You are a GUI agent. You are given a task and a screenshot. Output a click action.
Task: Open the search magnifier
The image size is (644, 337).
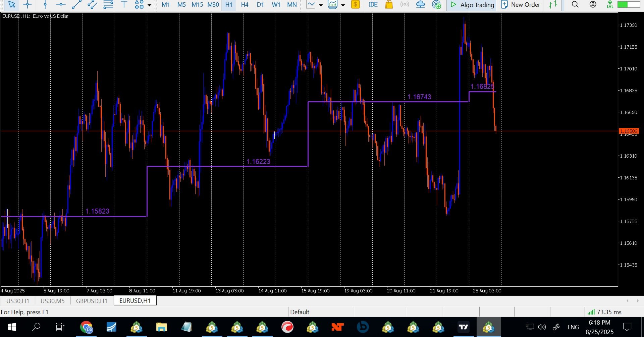[x=575, y=5]
